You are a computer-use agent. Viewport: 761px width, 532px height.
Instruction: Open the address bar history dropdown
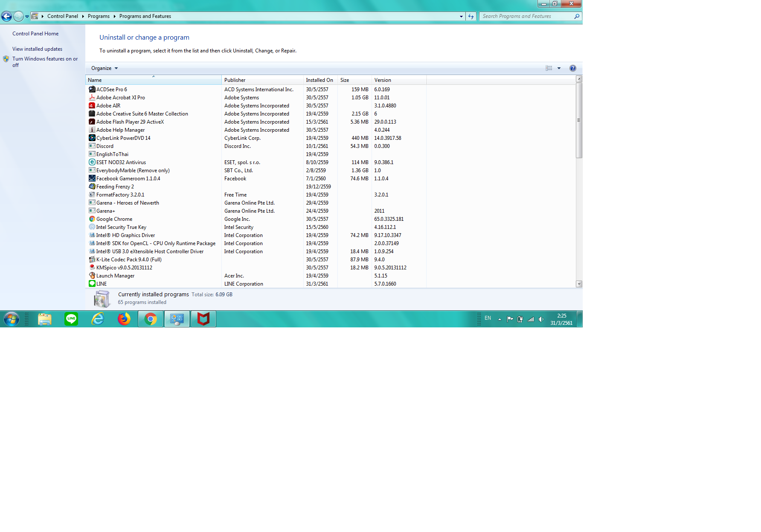tap(461, 16)
